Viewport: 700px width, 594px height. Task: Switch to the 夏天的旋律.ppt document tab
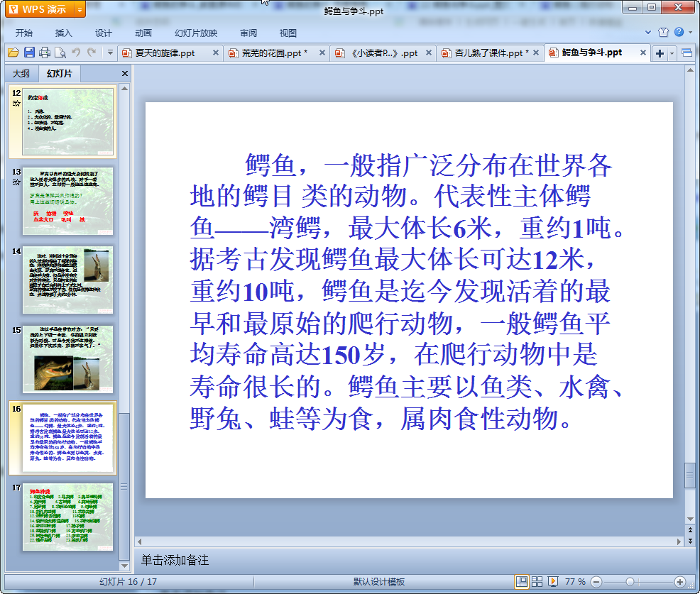pyautogui.click(x=165, y=53)
